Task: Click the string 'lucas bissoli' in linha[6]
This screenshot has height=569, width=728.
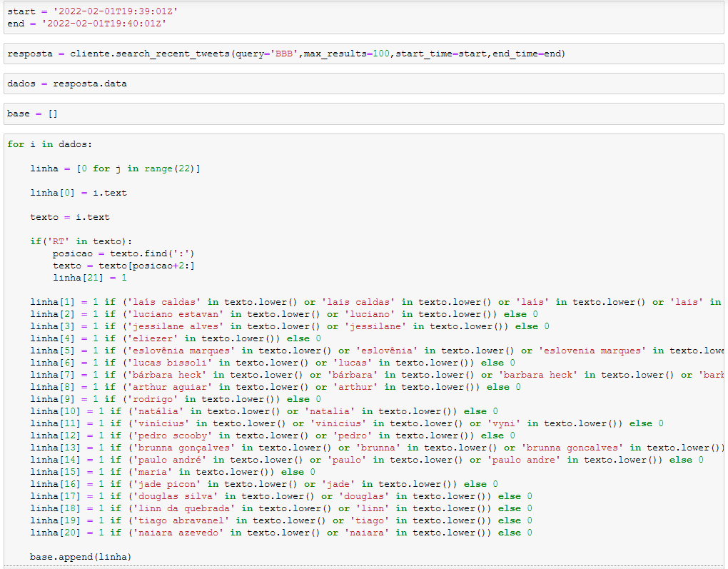Action: coord(170,363)
